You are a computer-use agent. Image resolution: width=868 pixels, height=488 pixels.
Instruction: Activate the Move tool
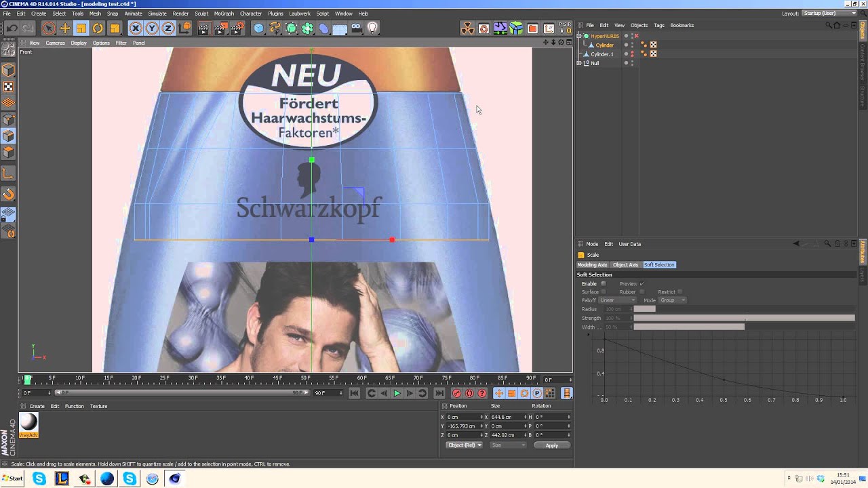(x=65, y=28)
